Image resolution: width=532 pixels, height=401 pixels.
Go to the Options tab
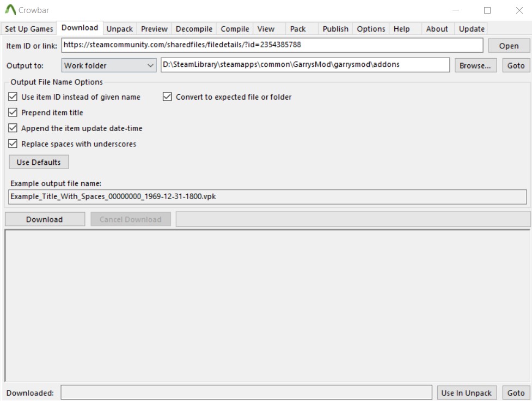(371, 29)
